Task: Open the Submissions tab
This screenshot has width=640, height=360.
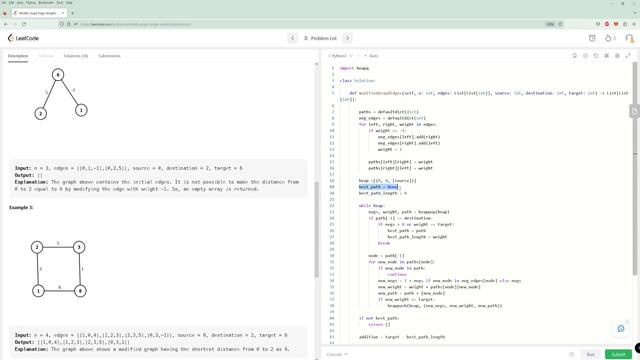Action: pos(109,56)
